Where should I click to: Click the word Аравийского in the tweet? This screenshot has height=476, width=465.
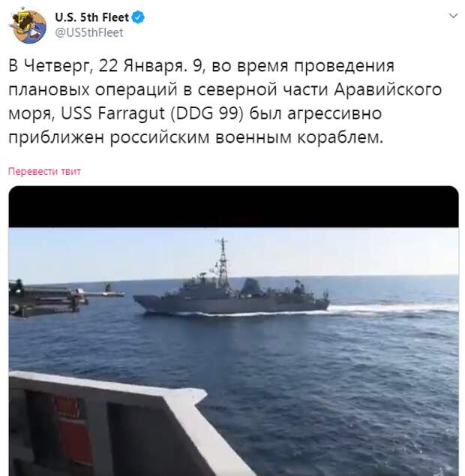click(x=388, y=89)
